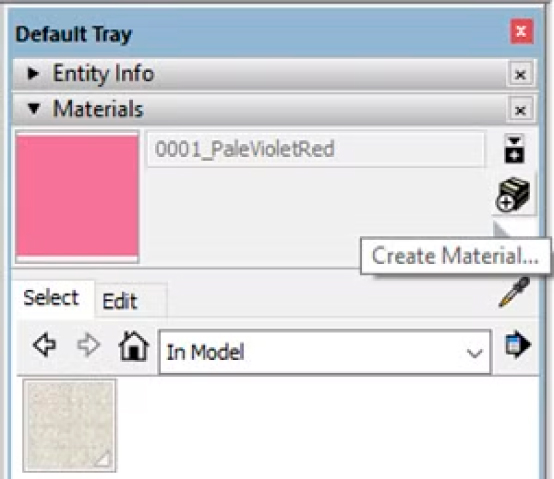The height and width of the screenshot is (479, 554).
Task: Click the 0001_PaleVioletRed material name field
Action: tap(316, 149)
